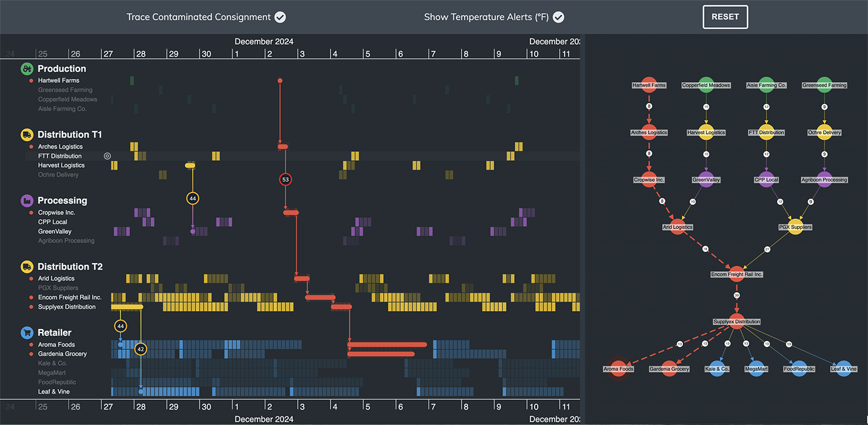Select CPP Local row in timeline
Image resolution: width=868 pixels, height=425 pixels.
point(53,222)
